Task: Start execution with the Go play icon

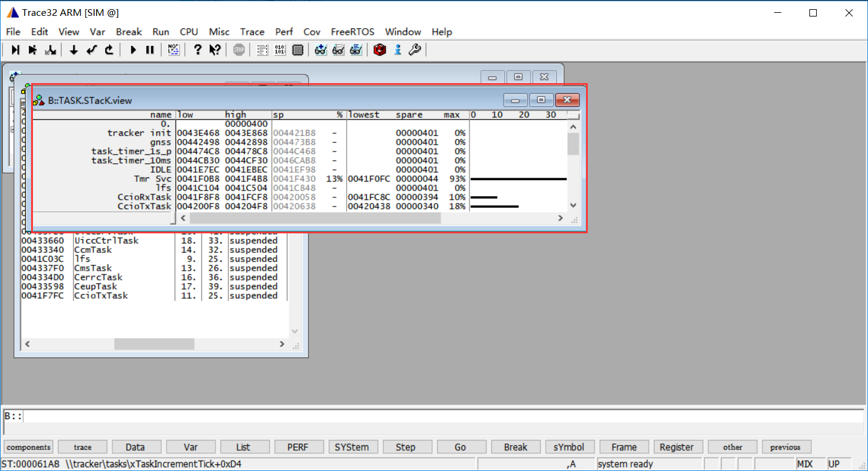Action: point(133,50)
